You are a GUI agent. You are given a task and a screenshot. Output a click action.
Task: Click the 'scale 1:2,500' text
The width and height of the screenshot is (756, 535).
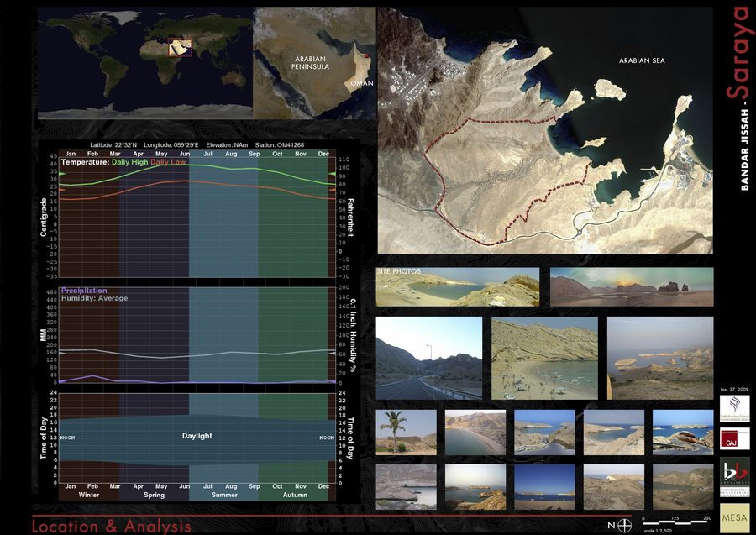pyautogui.click(x=658, y=531)
